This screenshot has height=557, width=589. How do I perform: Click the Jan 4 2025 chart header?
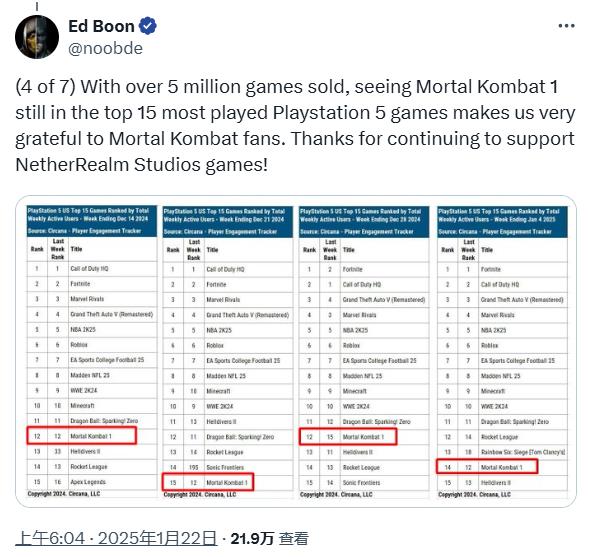pos(502,222)
